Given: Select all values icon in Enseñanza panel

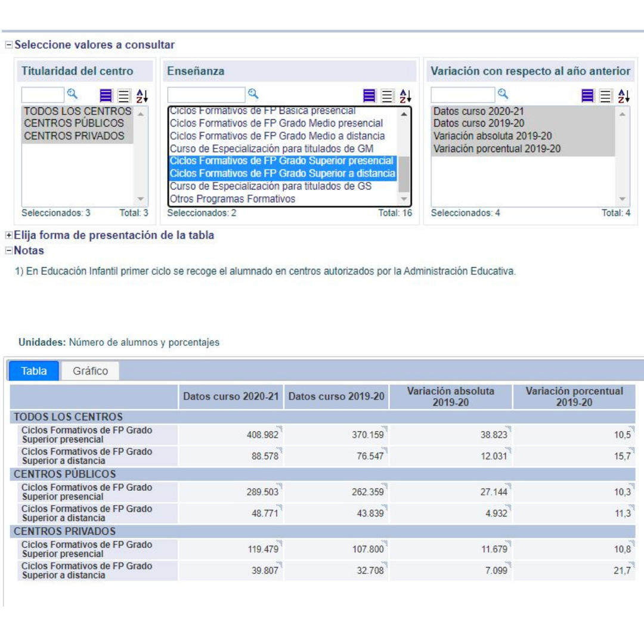Looking at the screenshot, I should 369,95.
